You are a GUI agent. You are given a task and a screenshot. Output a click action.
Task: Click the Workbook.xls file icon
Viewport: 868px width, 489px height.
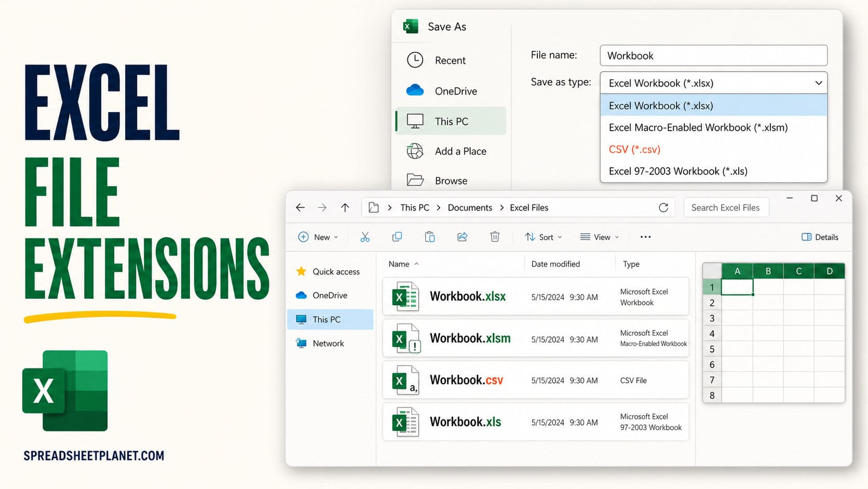coord(405,422)
